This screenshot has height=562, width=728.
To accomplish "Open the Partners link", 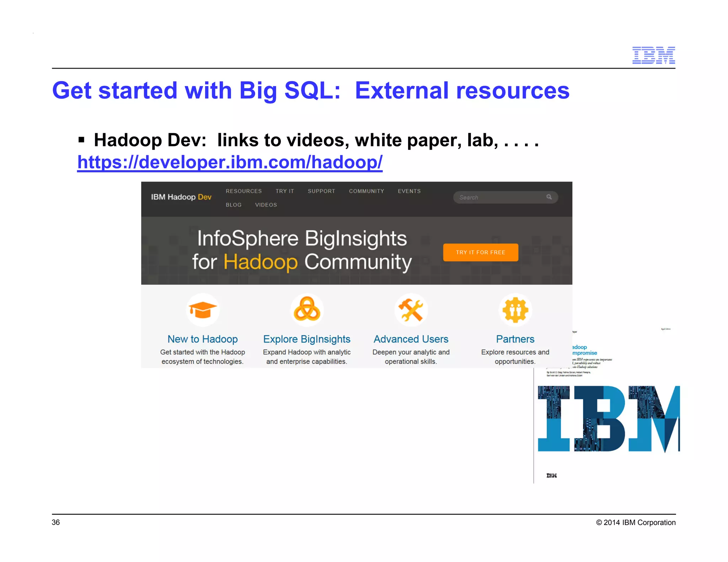I will pos(515,339).
